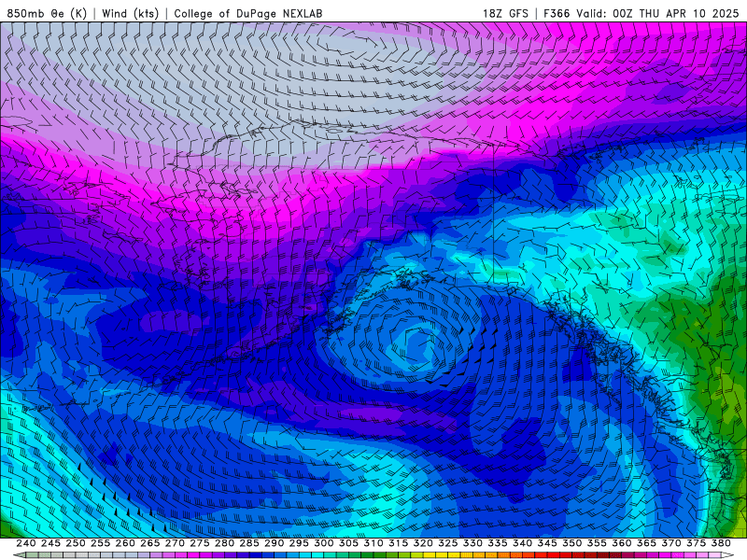Click the 285 value on the color scale
747x560 pixels.
pyautogui.click(x=249, y=543)
